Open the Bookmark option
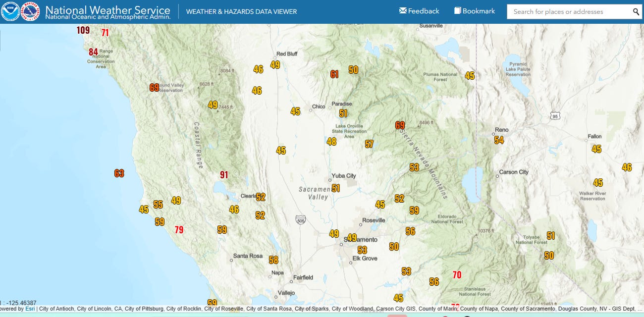 click(475, 11)
